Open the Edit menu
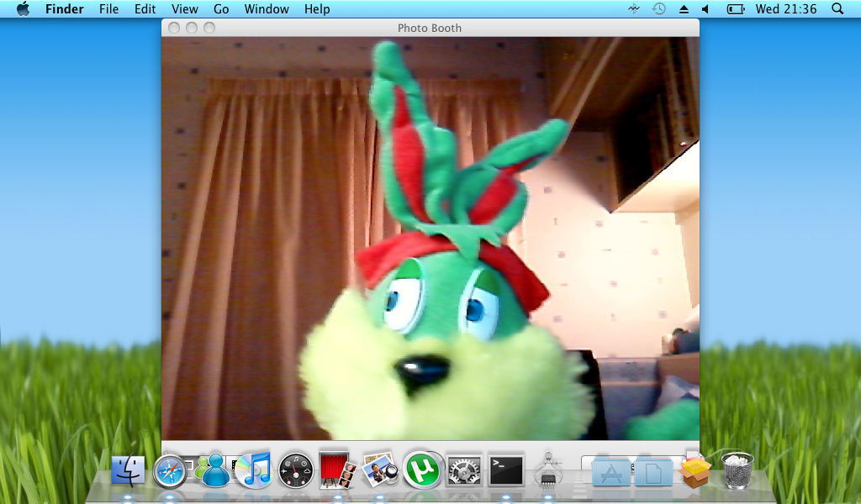This screenshot has height=504, width=861. pos(145,8)
